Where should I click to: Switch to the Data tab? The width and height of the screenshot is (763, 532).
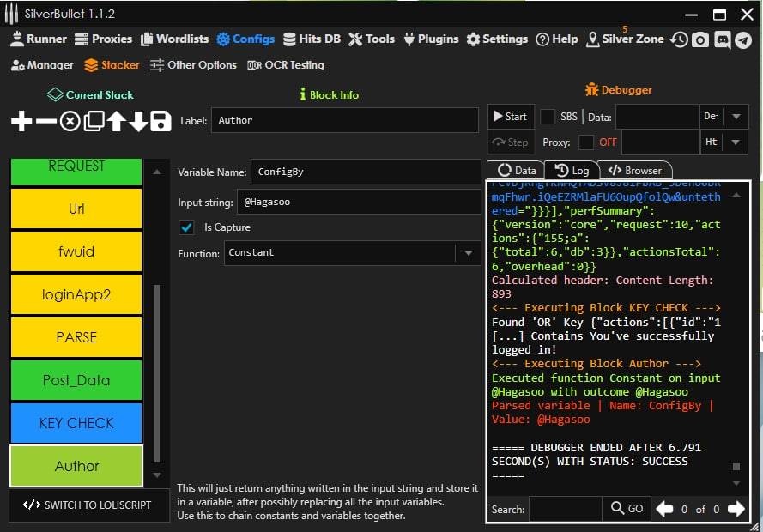(516, 170)
